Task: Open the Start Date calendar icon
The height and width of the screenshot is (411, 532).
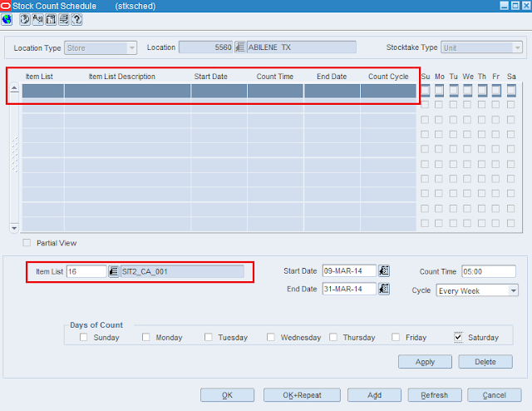Action: click(384, 270)
